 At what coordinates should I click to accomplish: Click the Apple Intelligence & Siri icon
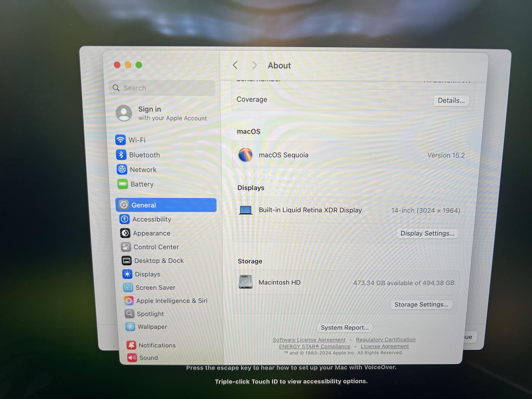pyautogui.click(x=129, y=301)
